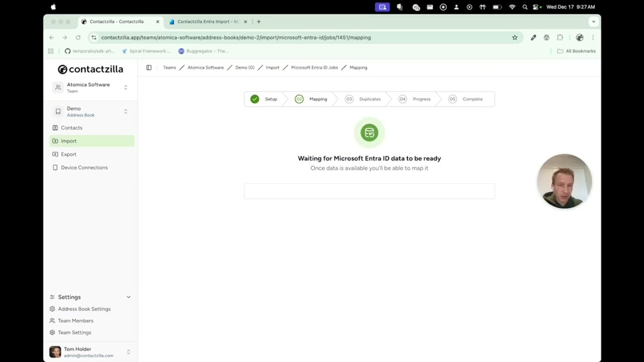Expand the tab search dropdown
Viewport: 644px width, 362px height.
594,22
